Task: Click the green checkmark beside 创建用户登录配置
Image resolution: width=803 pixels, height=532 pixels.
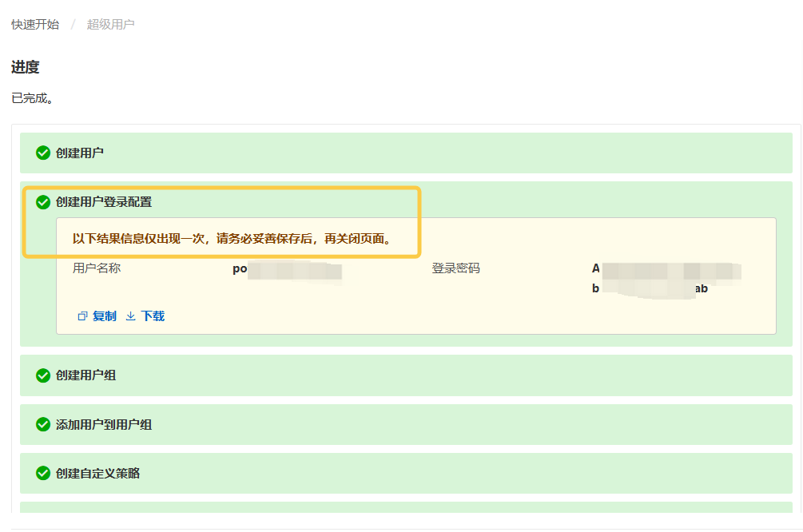Action: pyautogui.click(x=43, y=202)
